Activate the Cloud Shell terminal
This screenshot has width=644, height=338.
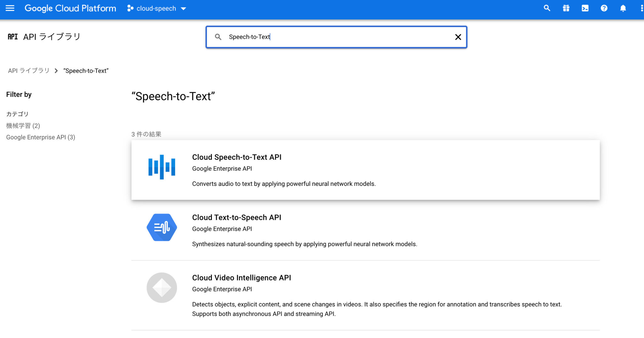[585, 8]
